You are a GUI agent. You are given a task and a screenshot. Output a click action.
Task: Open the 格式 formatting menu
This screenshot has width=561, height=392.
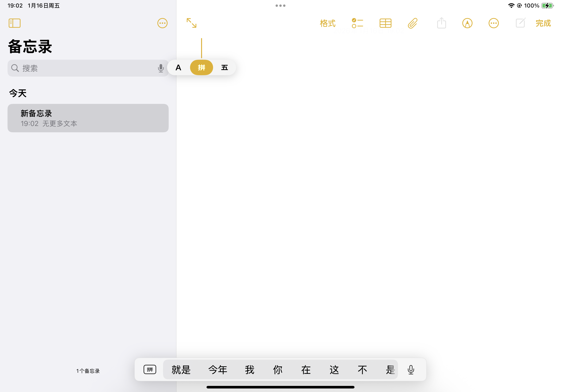tap(327, 24)
